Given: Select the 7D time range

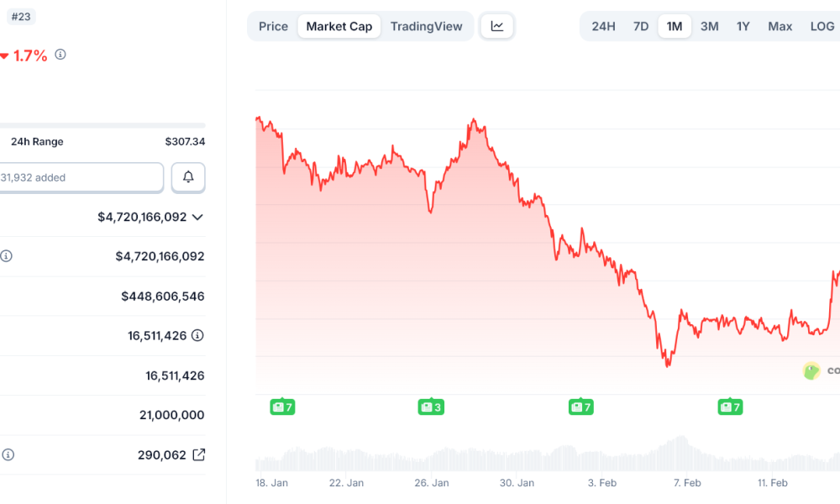Looking at the screenshot, I should coord(641,26).
